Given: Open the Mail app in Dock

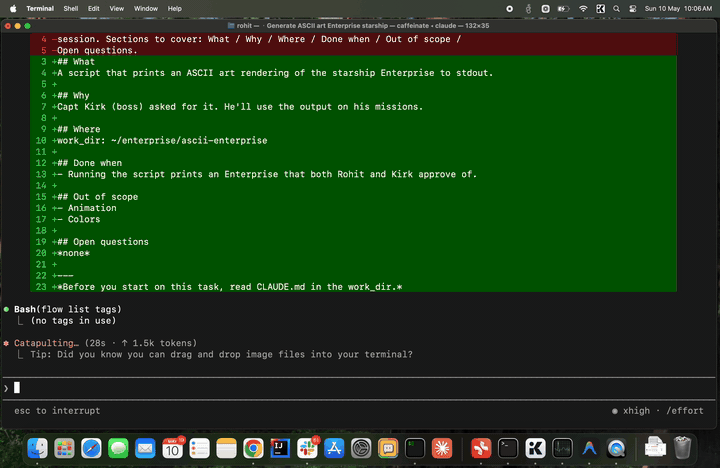Looking at the screenshot, I should click(x=145, y=448).
